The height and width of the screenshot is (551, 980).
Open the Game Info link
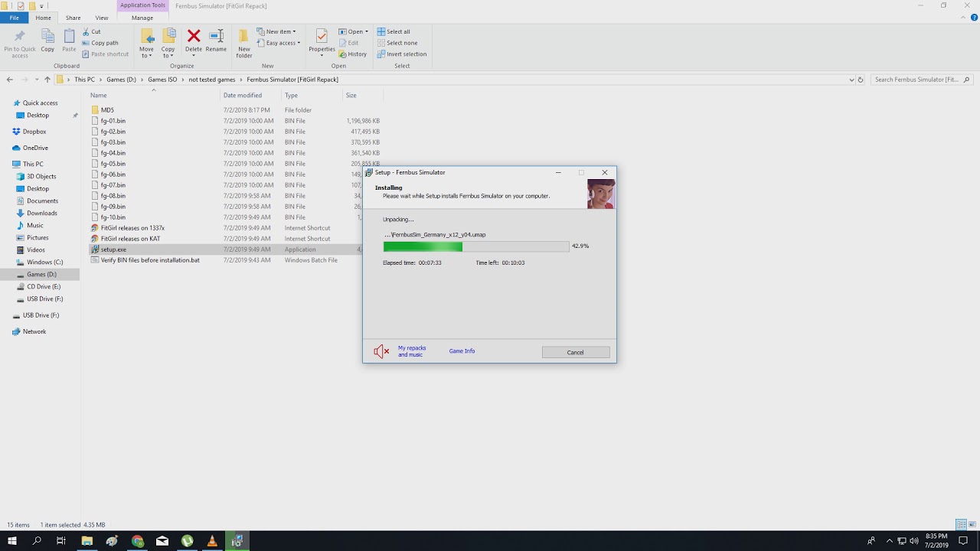tap(462, 351)
